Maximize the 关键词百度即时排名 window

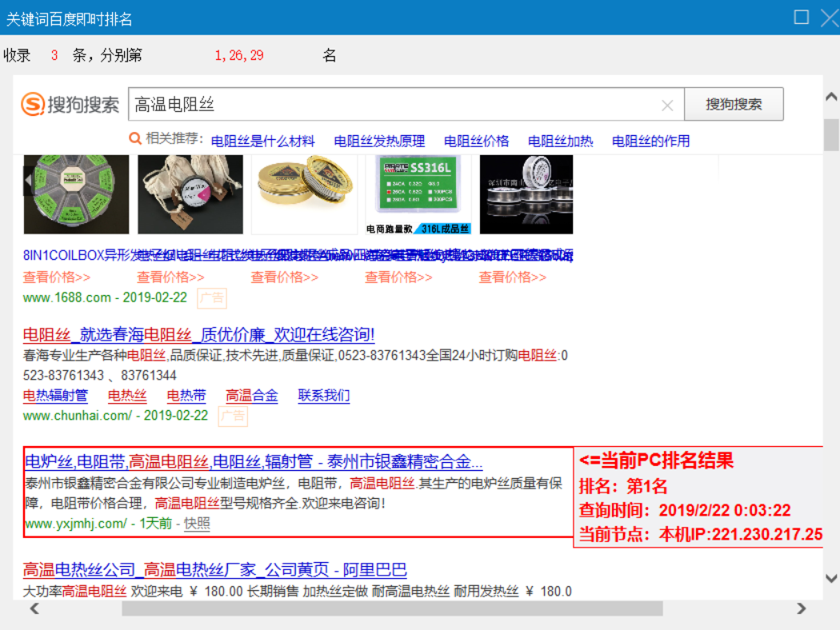[x=801, y=17]
